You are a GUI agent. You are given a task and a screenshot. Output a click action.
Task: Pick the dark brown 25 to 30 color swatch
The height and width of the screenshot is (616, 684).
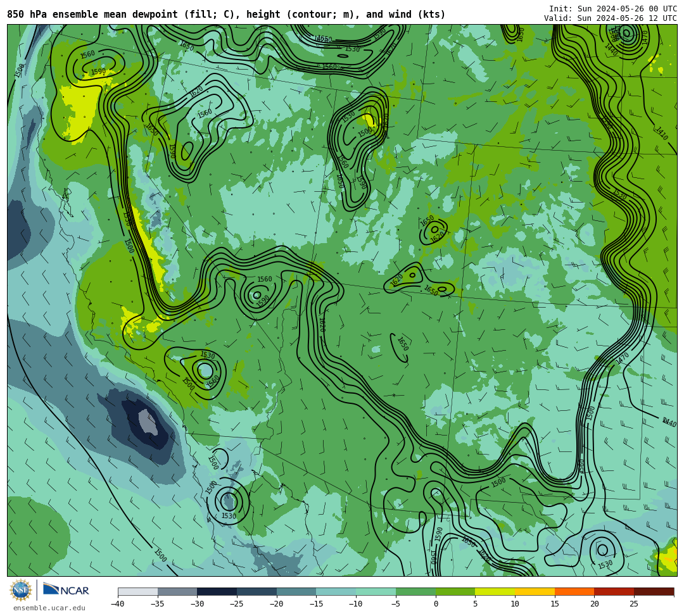tap(654, 591)
